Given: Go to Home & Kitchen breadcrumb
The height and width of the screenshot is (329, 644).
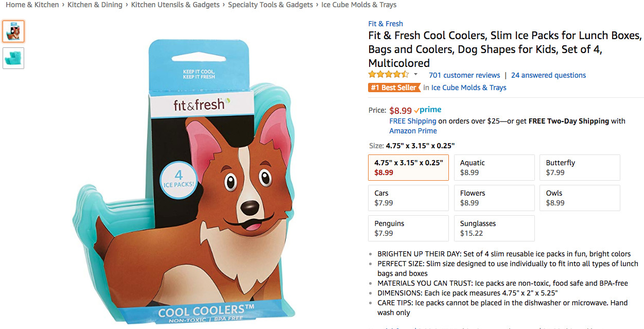Looking at the screenshot, I should [32, 5].
